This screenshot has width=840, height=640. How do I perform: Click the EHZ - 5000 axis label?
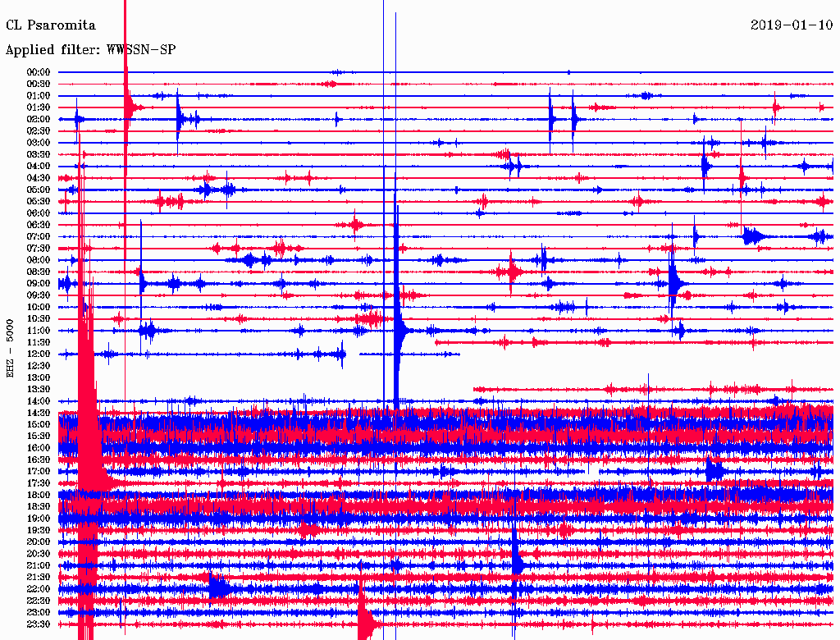coord(11,348)
